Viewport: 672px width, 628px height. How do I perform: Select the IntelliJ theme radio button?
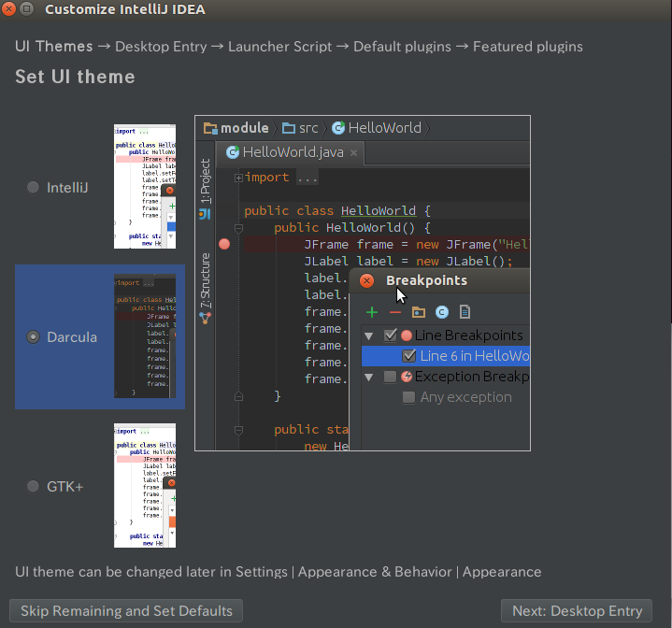pos(33,188)
